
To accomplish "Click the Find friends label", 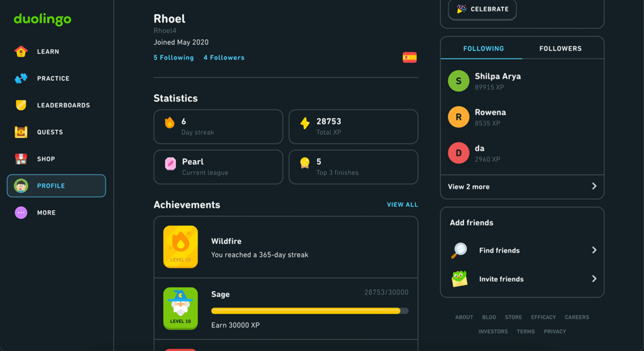I will pos(499,250).
